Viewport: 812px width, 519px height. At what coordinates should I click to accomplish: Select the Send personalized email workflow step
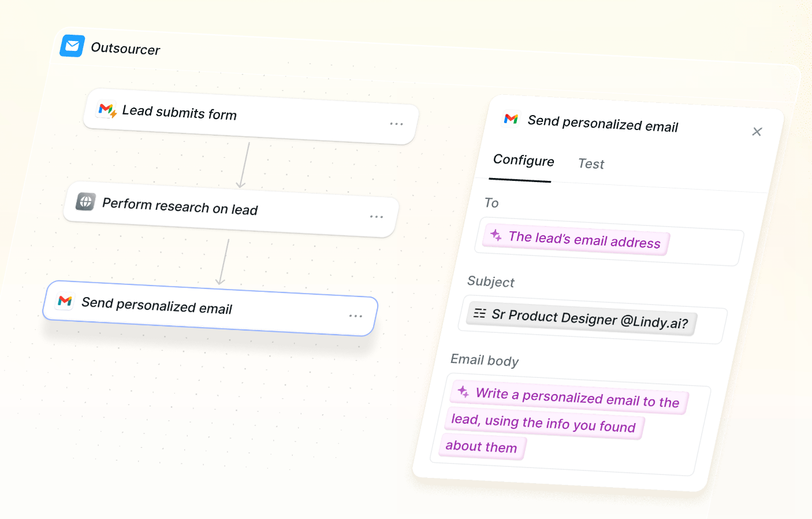point(208,307)
